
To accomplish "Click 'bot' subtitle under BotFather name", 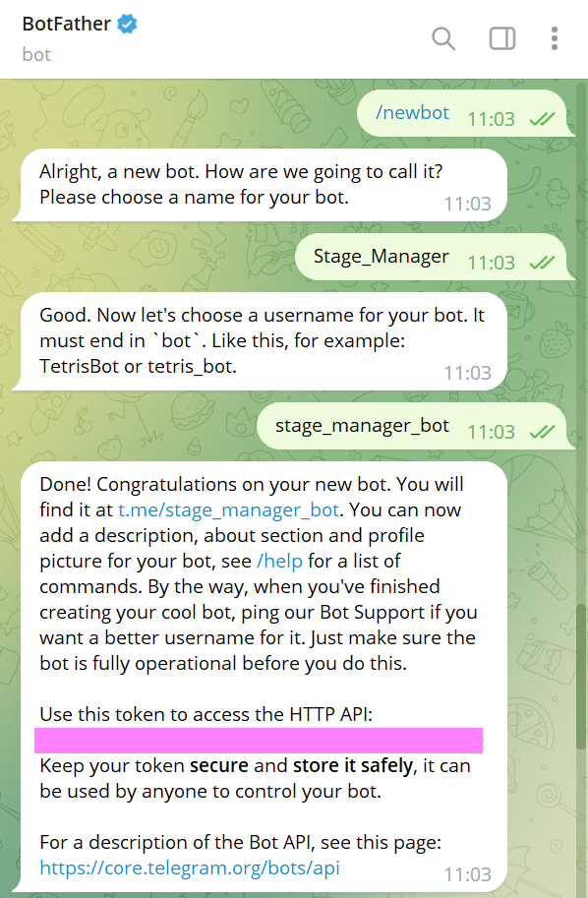I will pyautogui.click(x=36, y=54).
